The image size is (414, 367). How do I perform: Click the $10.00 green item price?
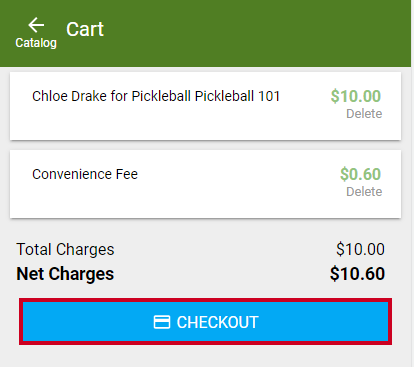(x=356, y=96)
